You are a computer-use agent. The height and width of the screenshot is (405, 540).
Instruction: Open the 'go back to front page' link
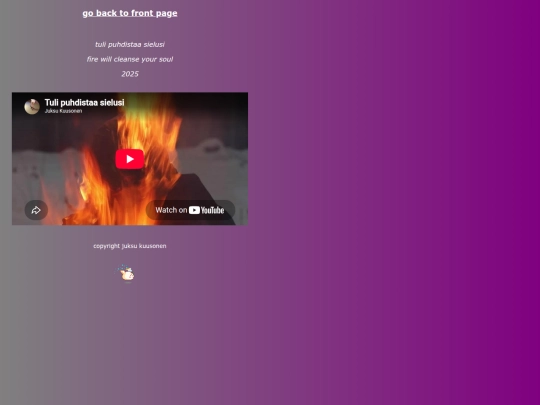pyautogui.click(x=130, y=13)
